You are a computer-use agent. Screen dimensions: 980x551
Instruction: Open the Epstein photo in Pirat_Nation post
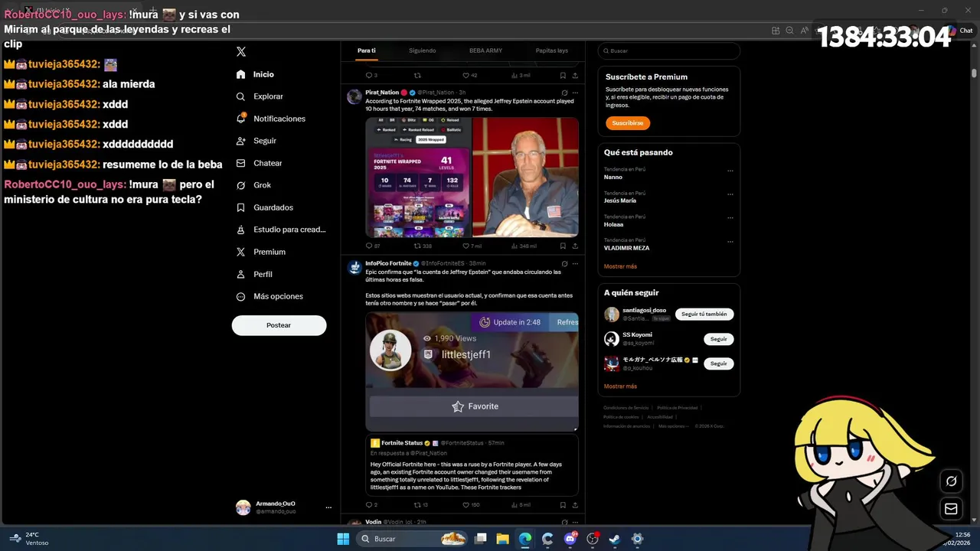click(x=525, y=177)
